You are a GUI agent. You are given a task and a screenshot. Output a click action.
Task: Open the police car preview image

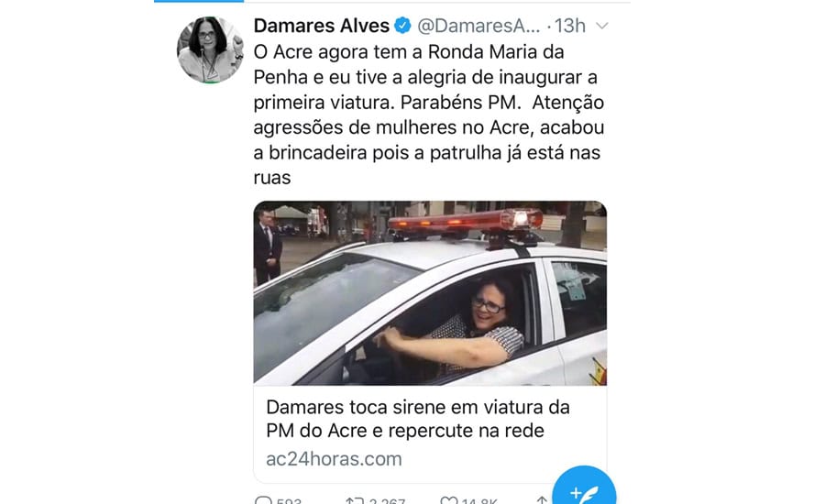click(x=430, y=293)
